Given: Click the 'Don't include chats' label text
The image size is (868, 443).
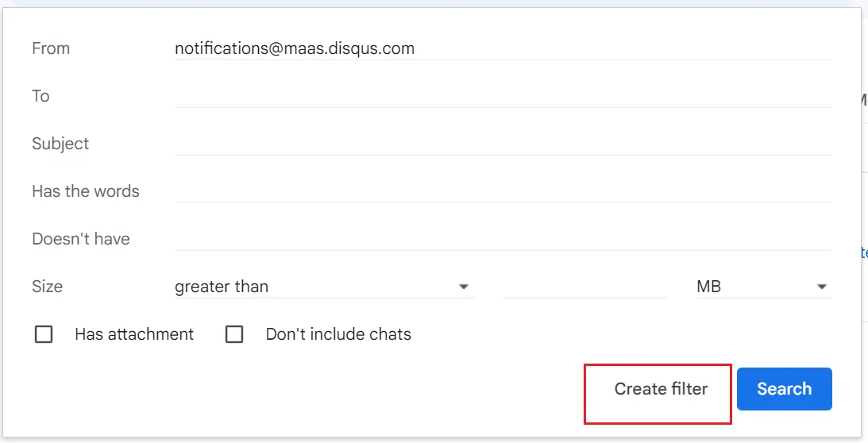Looking at the screenshot, I should tap(338, 334).
